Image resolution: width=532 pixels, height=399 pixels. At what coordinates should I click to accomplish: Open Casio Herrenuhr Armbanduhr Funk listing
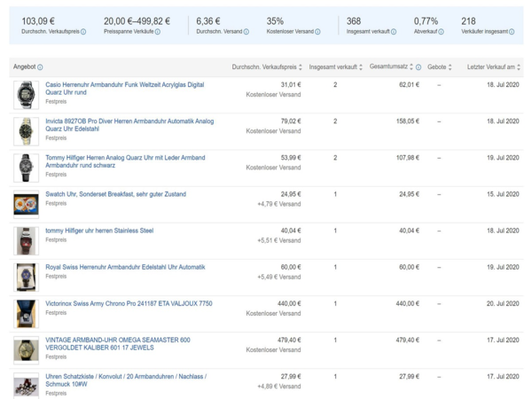click(124, 89)
